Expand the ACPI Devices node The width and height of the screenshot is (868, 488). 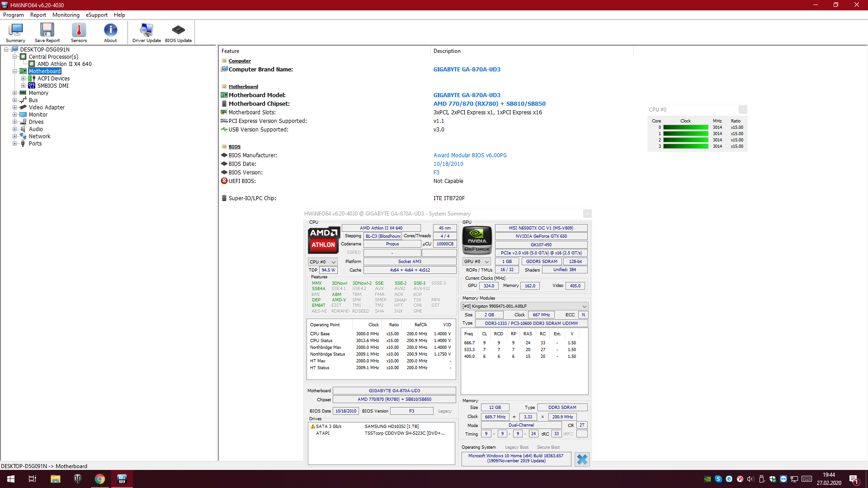point(24,79)
